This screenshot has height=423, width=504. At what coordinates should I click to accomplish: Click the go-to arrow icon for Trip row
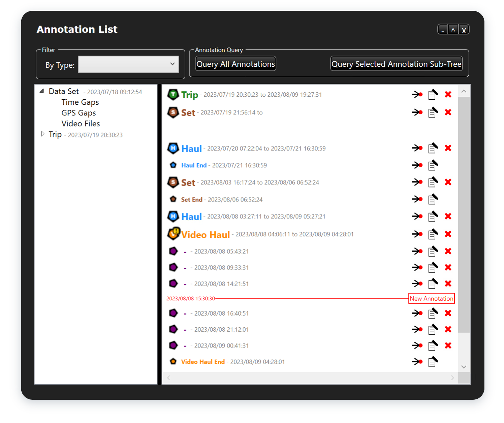tap(417, 95)
